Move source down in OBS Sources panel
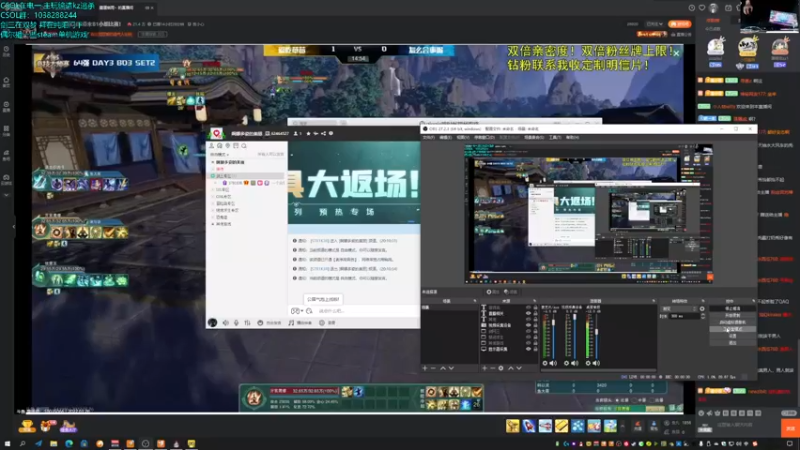Screen dimensions: 800x450 [x=519, y=368]
